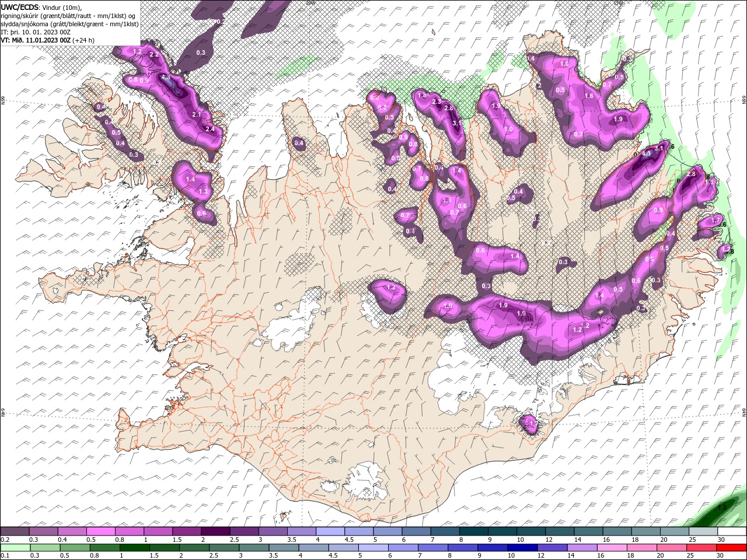Click the '2.1' snowfall value in the Westfjords

pos(197,114)
